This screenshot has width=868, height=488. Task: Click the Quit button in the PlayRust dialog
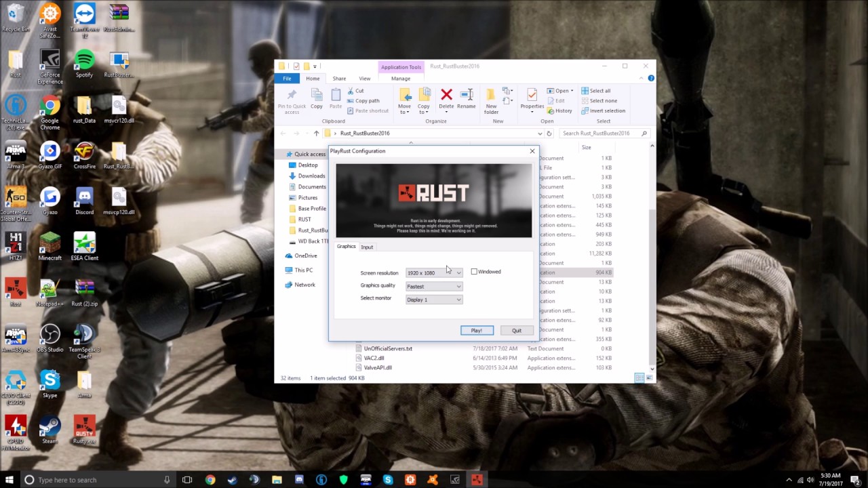pos(517,331)
